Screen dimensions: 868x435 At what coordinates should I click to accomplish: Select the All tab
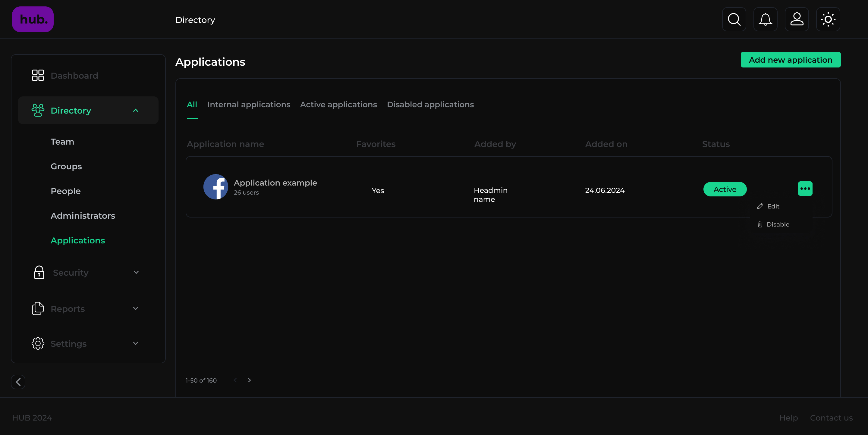point(192,105)
